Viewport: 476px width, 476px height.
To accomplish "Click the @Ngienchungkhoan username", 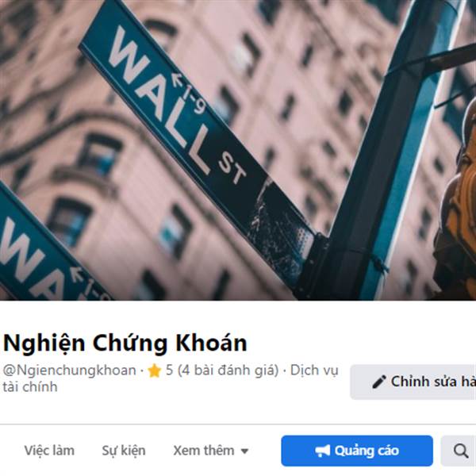I will [x=69, y=370].
